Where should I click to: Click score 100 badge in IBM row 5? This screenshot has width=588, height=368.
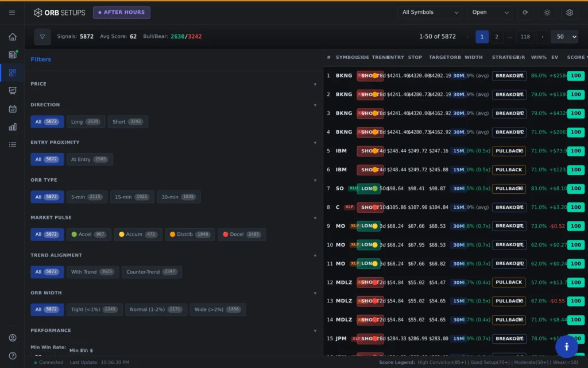[575, 151]
